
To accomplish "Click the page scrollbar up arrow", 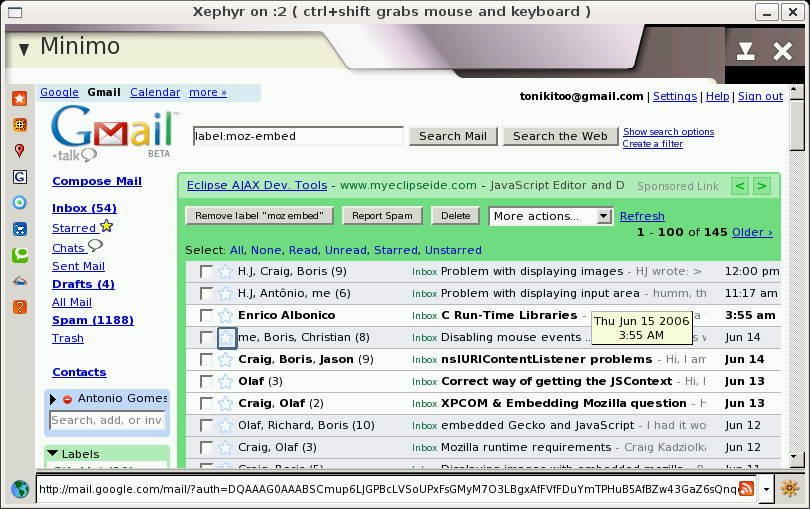I will tap(797, 92).
